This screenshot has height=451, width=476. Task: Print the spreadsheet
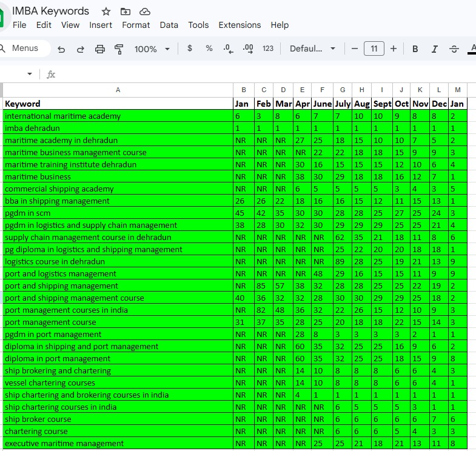coord(100,49)
